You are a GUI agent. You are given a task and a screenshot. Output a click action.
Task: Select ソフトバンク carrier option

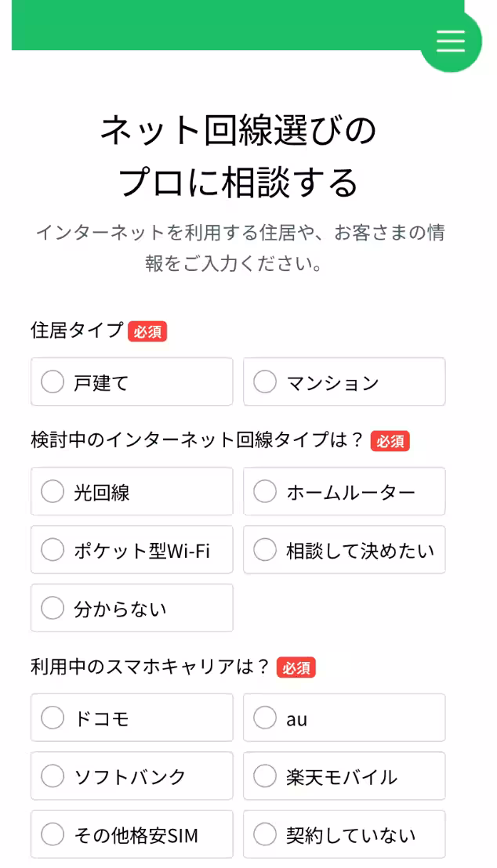(x=131, y=776)
